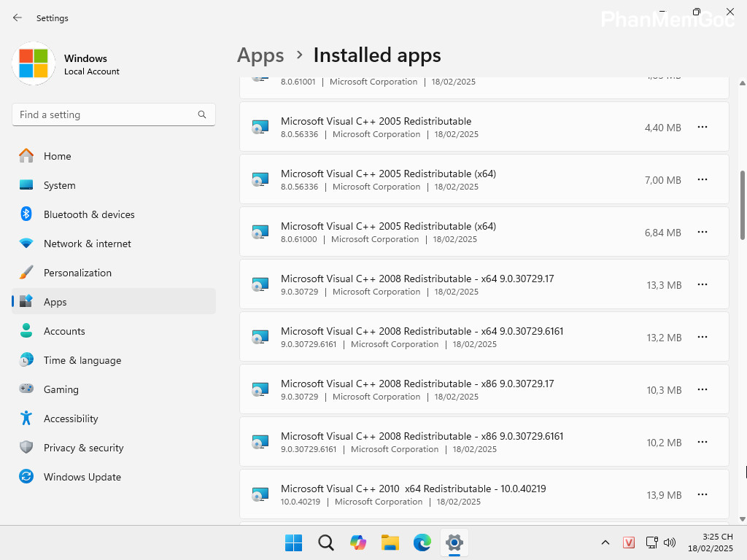Screen dimensions: 747x560
Task: Show hidden icons in system tray
Action: click(x=605, y=542)
